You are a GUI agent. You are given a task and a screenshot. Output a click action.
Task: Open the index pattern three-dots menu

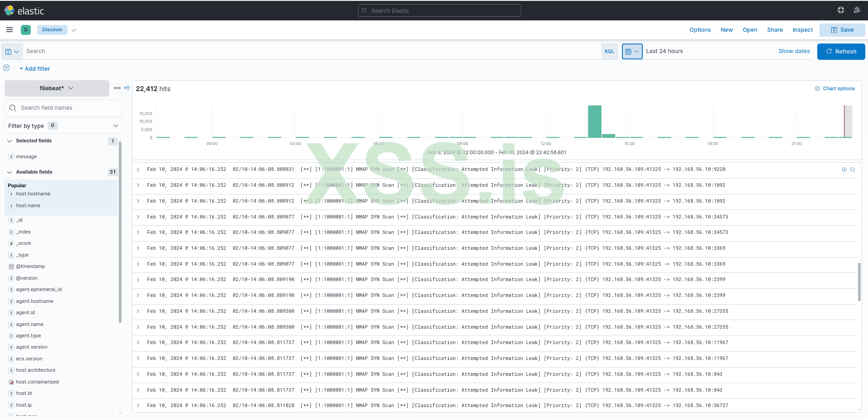point(117,88)
